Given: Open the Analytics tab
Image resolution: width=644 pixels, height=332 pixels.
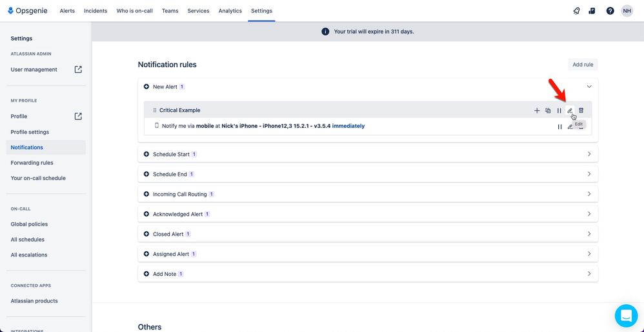Looking at the screenshot, I should coord(230,11).
